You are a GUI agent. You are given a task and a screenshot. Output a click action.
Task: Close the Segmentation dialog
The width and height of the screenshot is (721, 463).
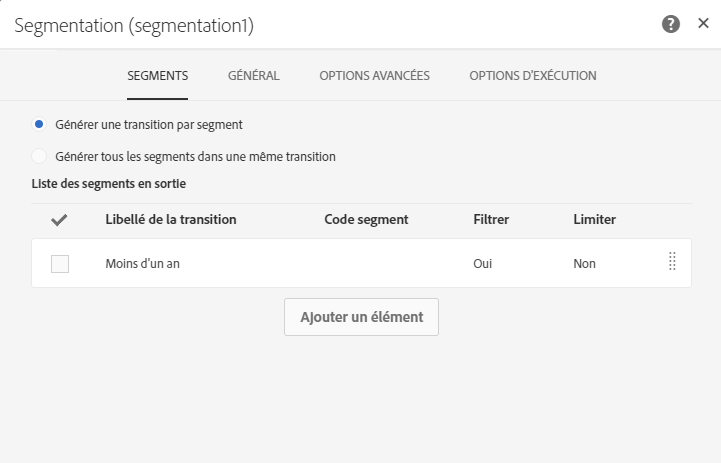click(703, 24)
